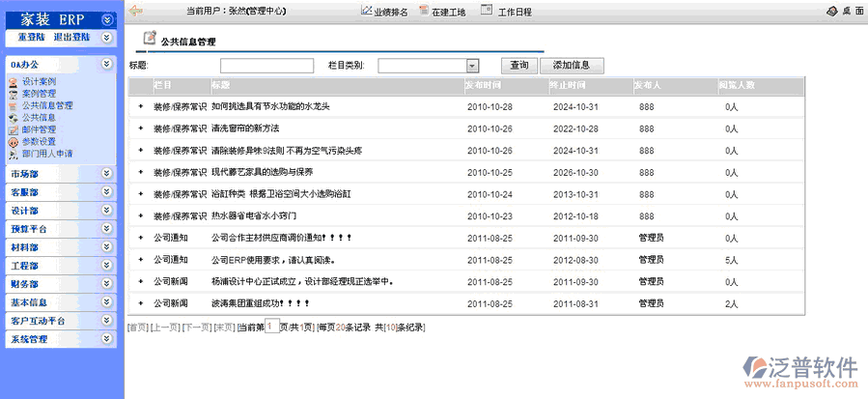Expand row 如何挑选具有节水功能的水龙头 plus icon
Screen dimensions: 868x399
coord(141,106)
